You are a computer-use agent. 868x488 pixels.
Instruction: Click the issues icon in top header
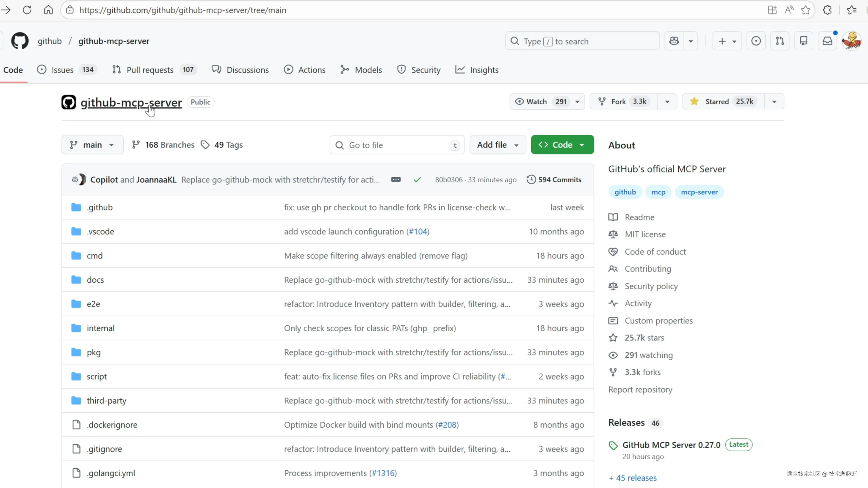pos(756,41)
